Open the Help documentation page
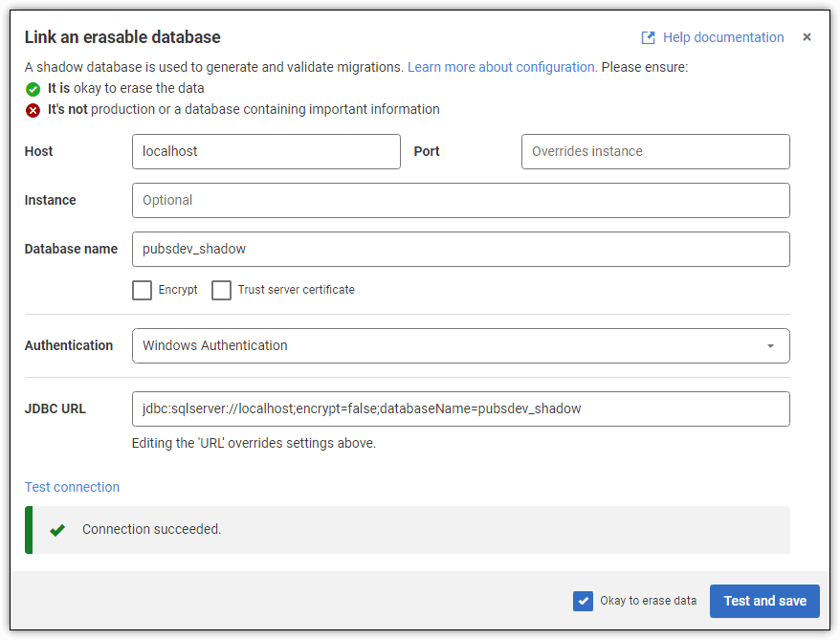This screenshot has height=640, width=840. [x=723, y=37]
